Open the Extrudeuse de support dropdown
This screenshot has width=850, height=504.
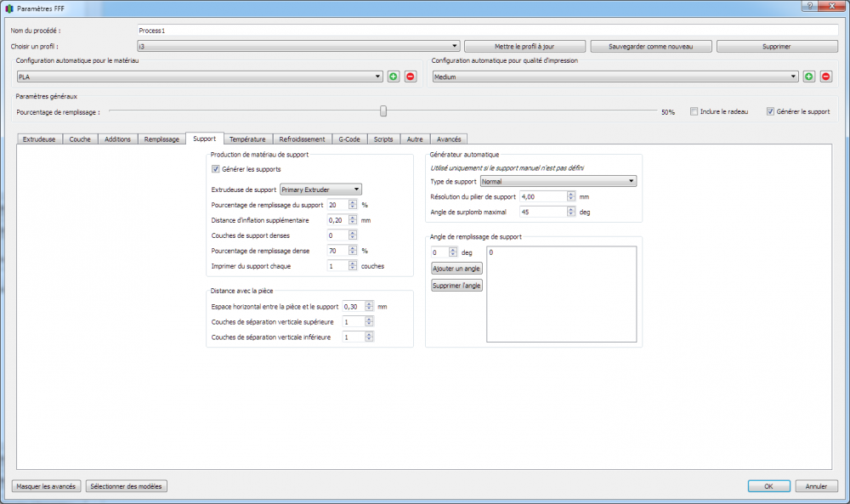tap(320, 190)
